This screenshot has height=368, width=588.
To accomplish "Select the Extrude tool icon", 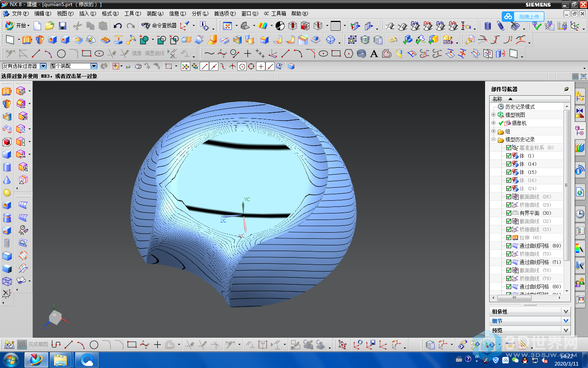I will pyautogui.click(x=27, y=40).
